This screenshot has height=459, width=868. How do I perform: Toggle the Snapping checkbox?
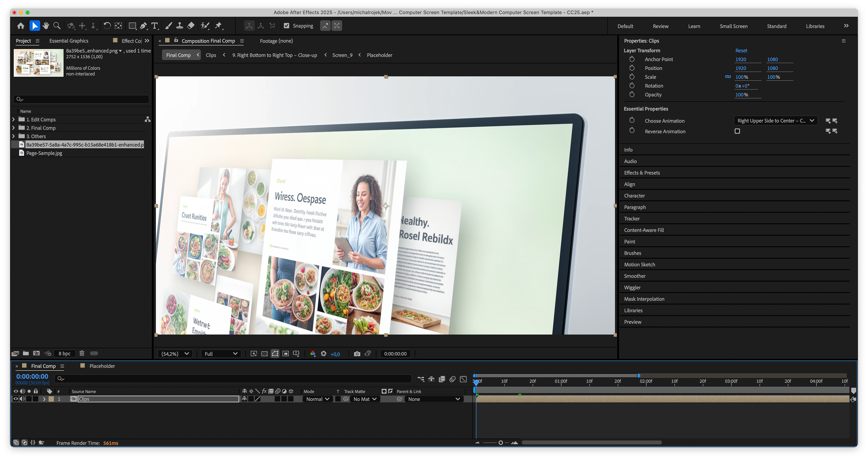[287, 26]
